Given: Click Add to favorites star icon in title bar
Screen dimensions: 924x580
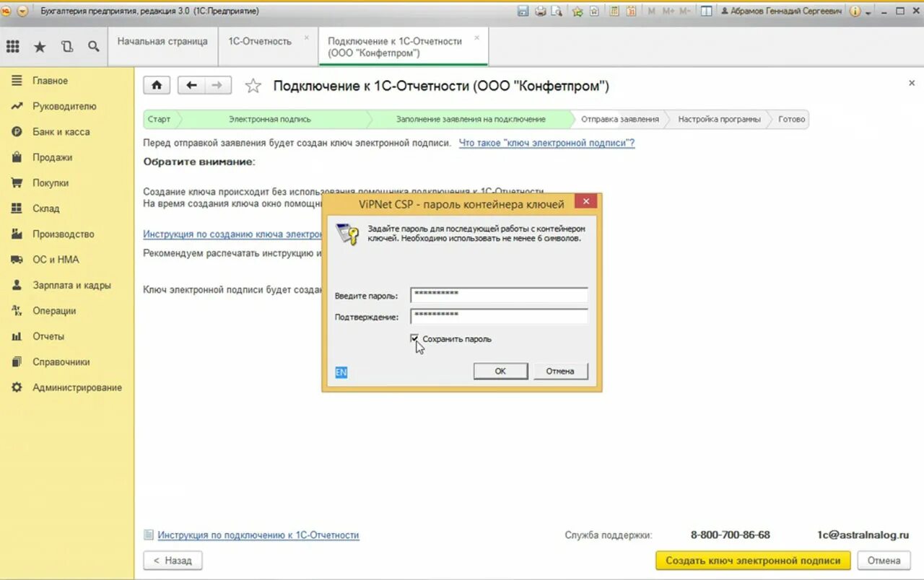Looking at the screenshot, I should click(x=577, y=11).
